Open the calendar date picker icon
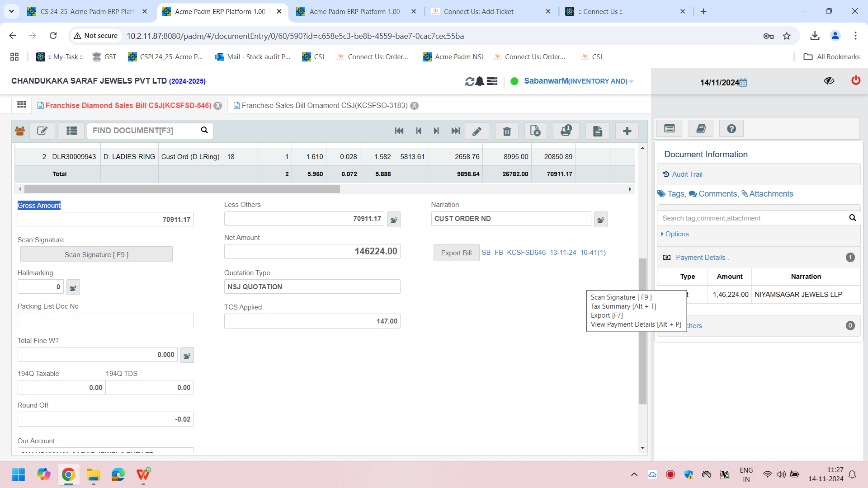 coord(743,83)
